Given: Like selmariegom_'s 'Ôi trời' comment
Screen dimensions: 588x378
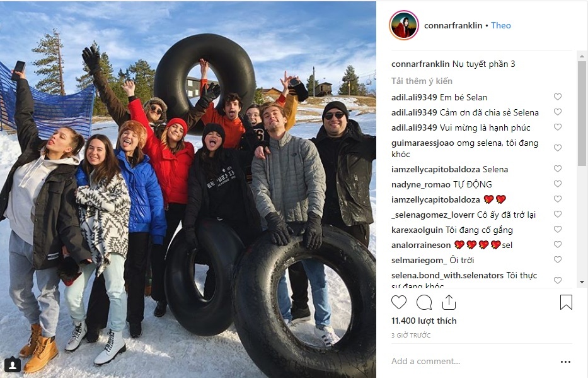Looking at the screenshot, I should tap(558, 260).
